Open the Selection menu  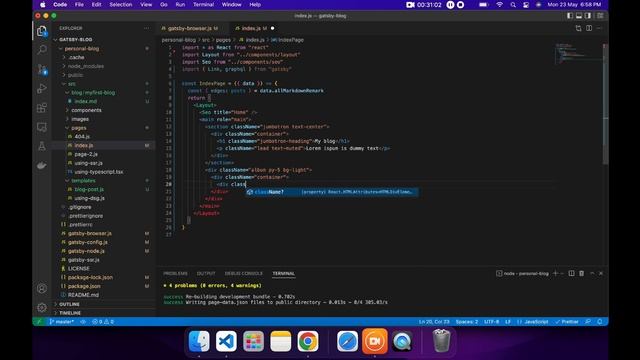pyautogui.click(x=120, y=4)
